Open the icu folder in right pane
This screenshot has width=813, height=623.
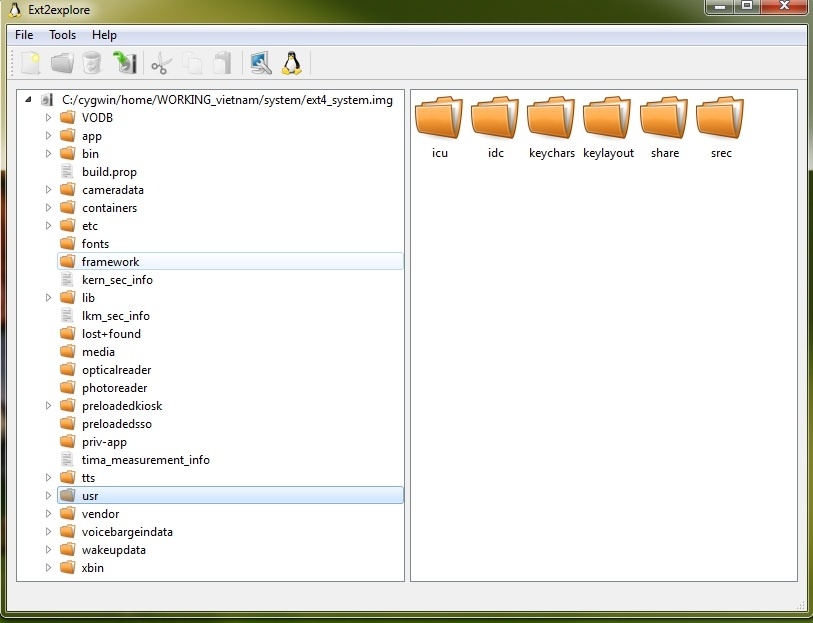click(439, 117)
